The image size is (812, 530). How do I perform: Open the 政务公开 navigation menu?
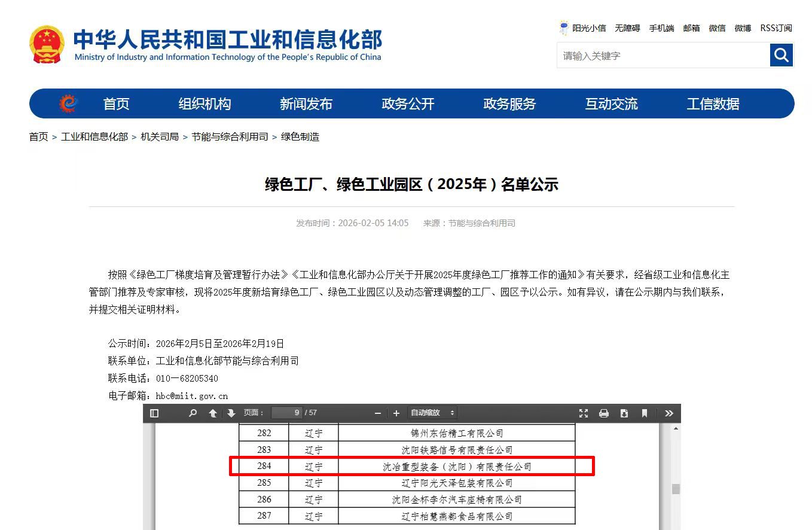click(x=408, y=104)
